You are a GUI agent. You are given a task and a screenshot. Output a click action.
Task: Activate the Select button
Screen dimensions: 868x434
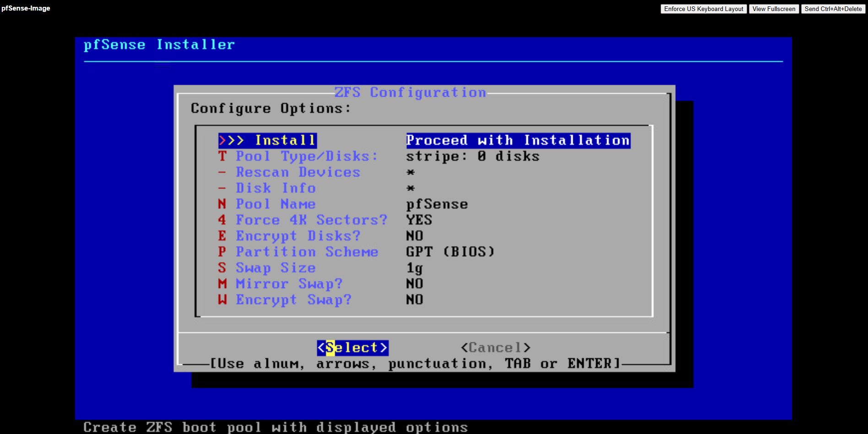coord(353,348)
